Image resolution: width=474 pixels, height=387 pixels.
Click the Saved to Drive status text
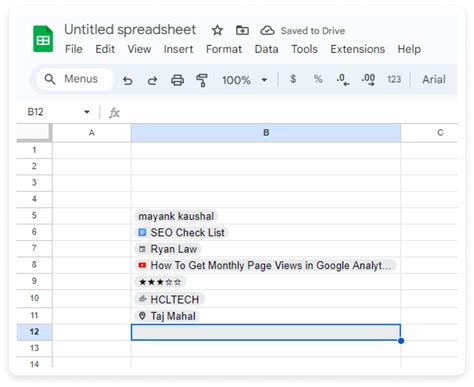[313, 31]
